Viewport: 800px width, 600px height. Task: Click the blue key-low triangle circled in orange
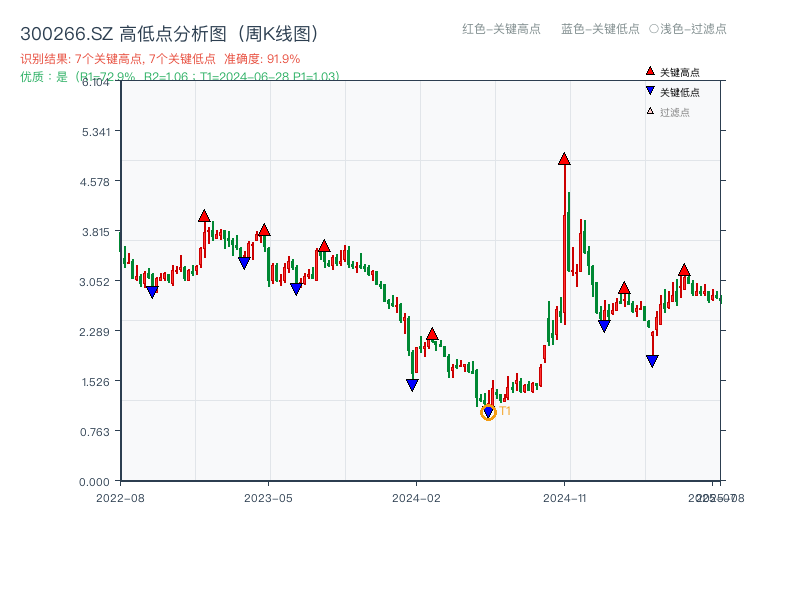point(488,412)
